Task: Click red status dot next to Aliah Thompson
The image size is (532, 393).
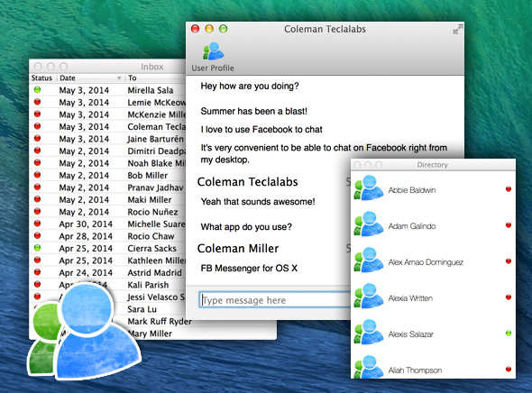Action: pyautogui.click(x=509, y=370)
